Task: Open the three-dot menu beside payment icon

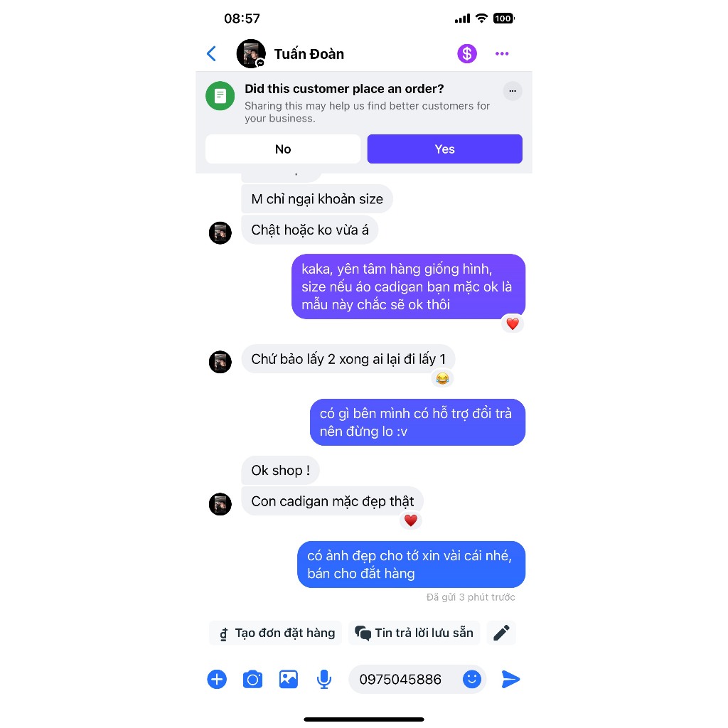Action: pyautogui.click(x=501, y=54)
